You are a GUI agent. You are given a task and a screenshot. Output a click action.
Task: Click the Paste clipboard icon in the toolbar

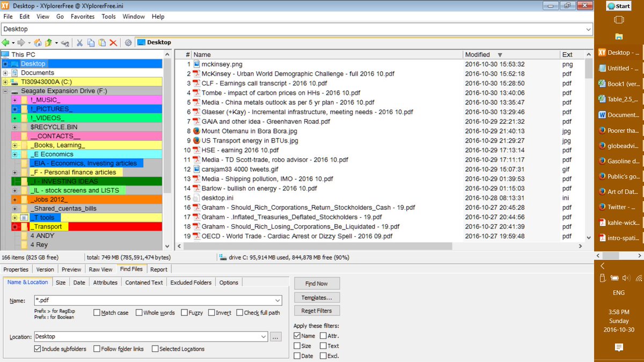point(102,42)
